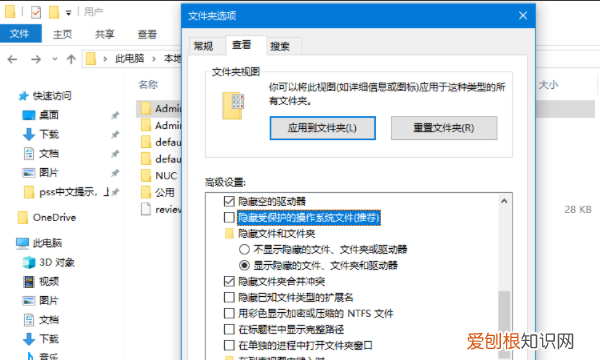The width and height of the screenshot is (600, 360).
Task: Click 重置文件夹(R) button
Action: (444, 128)
